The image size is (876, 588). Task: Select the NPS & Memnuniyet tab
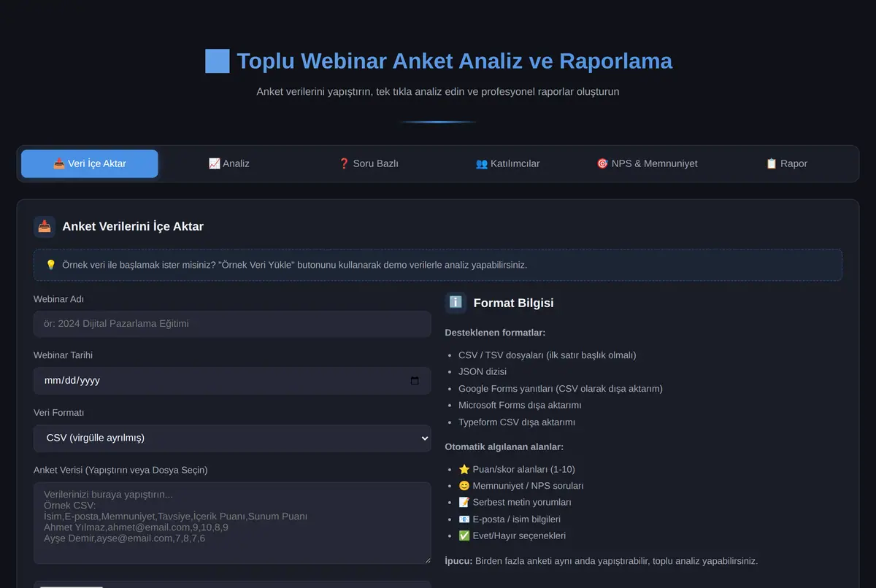click(x=647, y=163)
